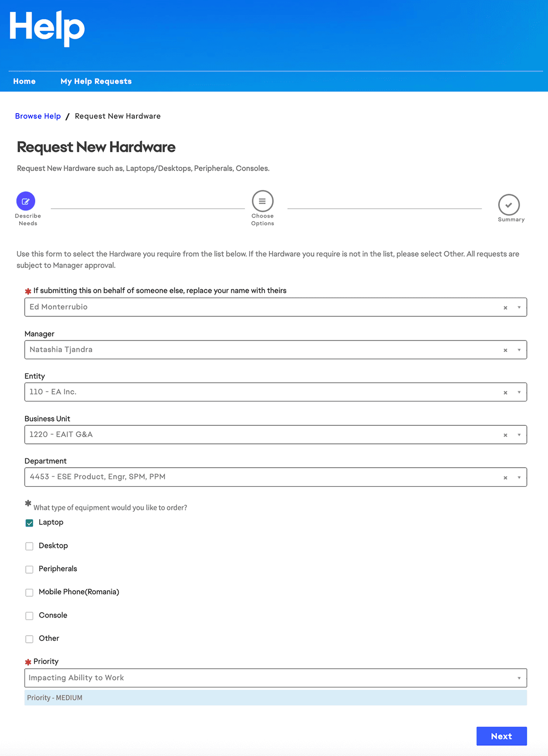The image size is (548, 756).
Task: Click the Next button
Action: click(x=501, y=736)
